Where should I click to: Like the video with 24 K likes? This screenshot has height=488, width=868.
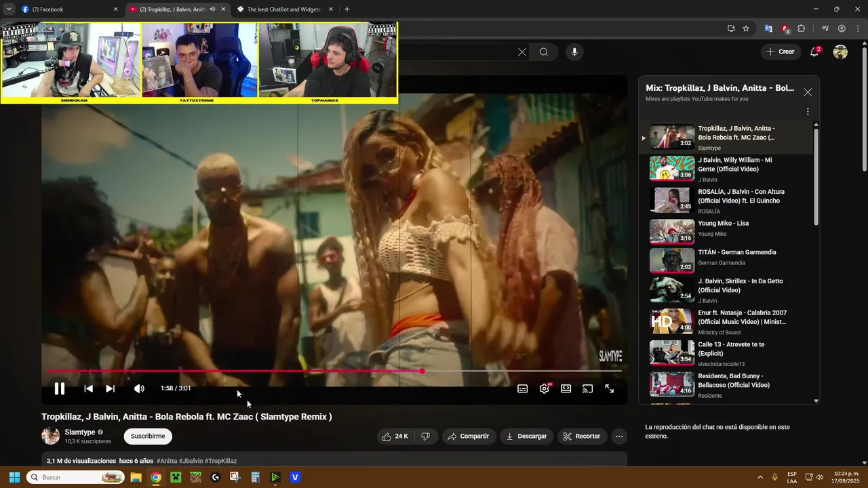pos(395,436)
